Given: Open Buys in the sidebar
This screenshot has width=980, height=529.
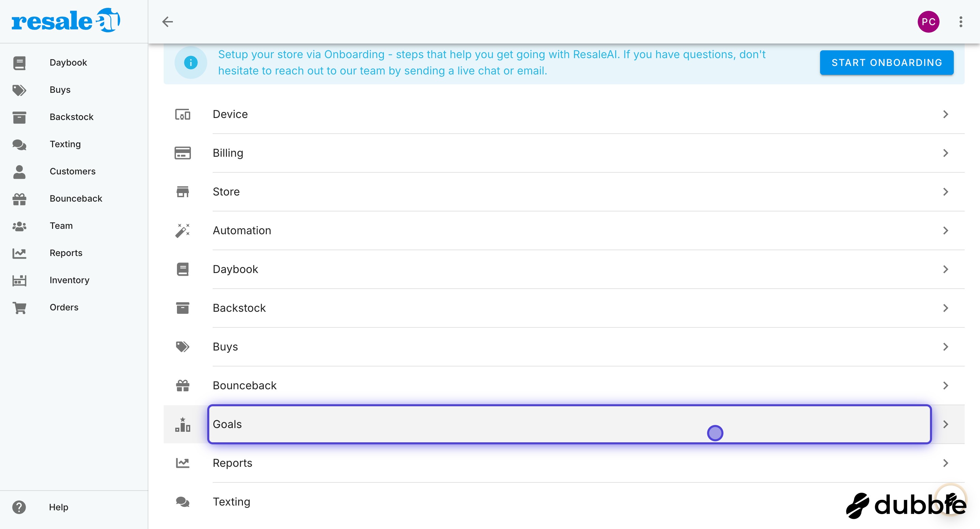Looking at the screenshot, I should (x=74, y=90).
